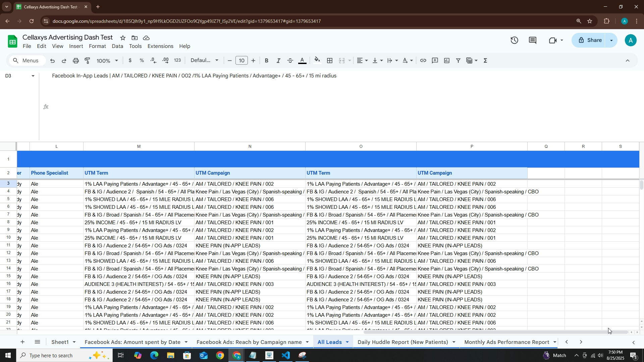
Task: Open version history clock icon
Action: 515,41
